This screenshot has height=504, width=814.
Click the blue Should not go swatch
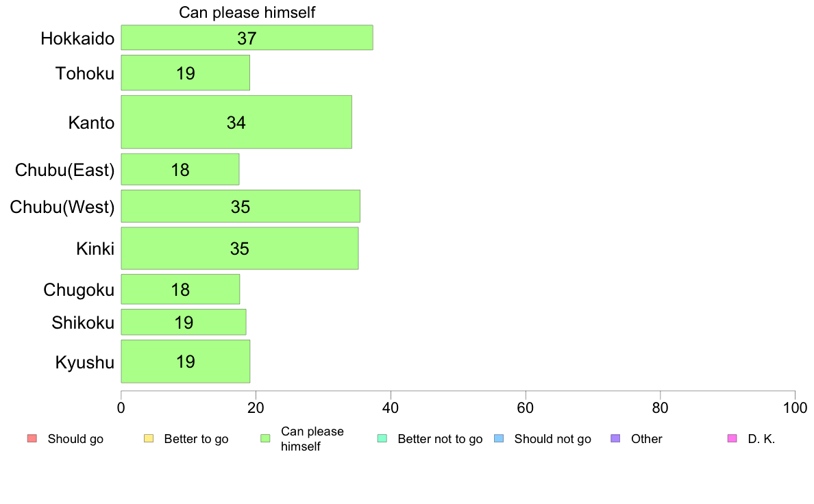499,439
